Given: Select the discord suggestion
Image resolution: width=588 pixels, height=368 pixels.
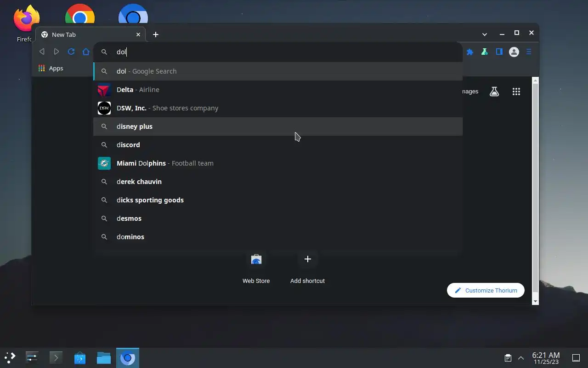Looking at the screenshot, I should (278, 145).
